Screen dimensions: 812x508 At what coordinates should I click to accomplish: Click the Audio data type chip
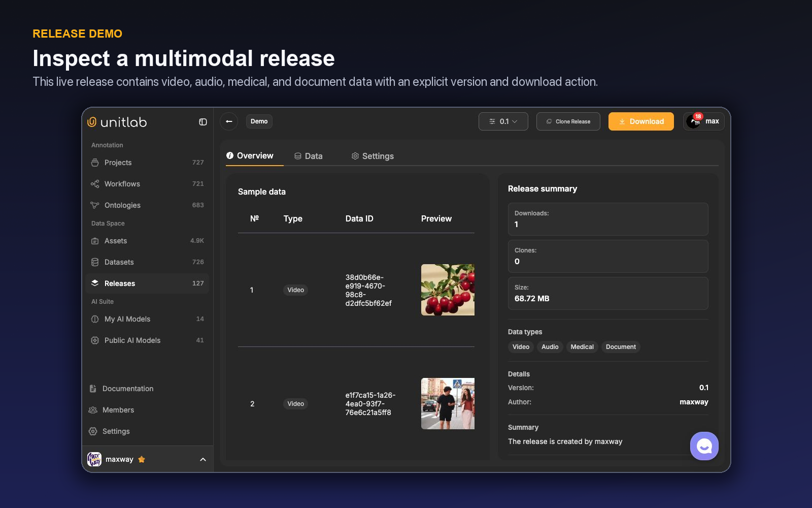click(550, 347)
